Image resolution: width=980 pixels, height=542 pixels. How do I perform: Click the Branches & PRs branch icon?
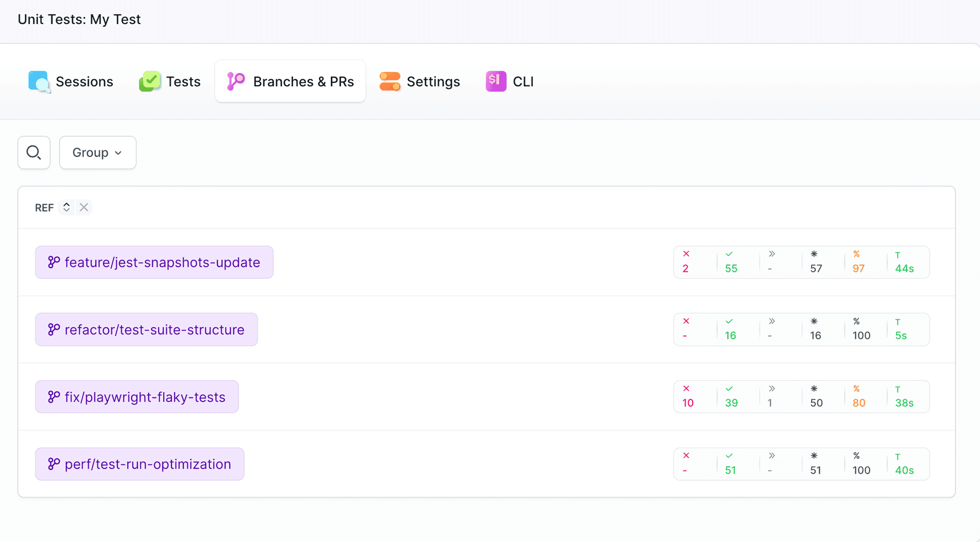pos(235,81)
